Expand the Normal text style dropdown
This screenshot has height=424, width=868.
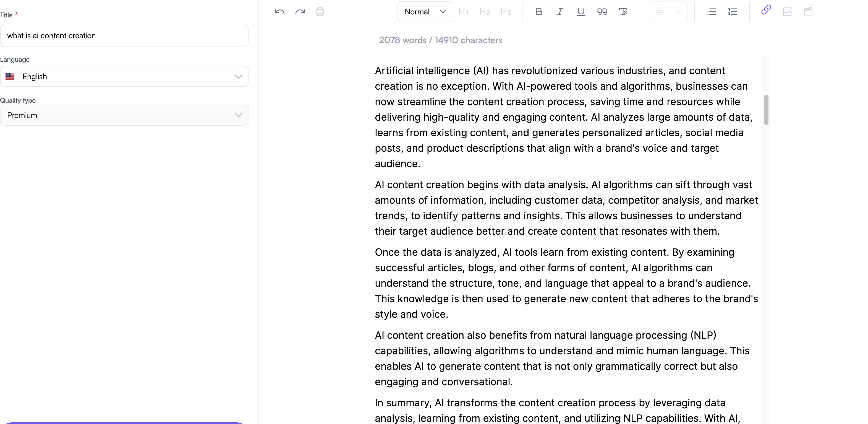423,12
